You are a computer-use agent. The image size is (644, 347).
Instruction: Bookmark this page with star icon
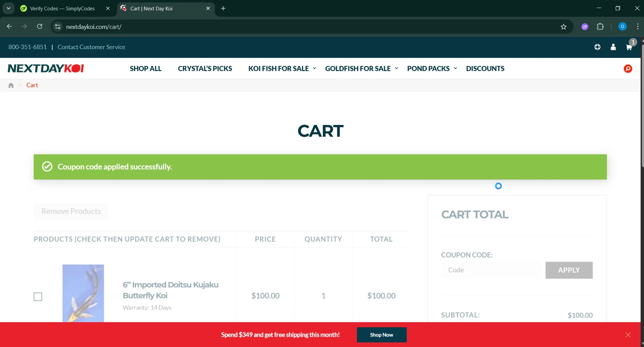coord(564,27)
